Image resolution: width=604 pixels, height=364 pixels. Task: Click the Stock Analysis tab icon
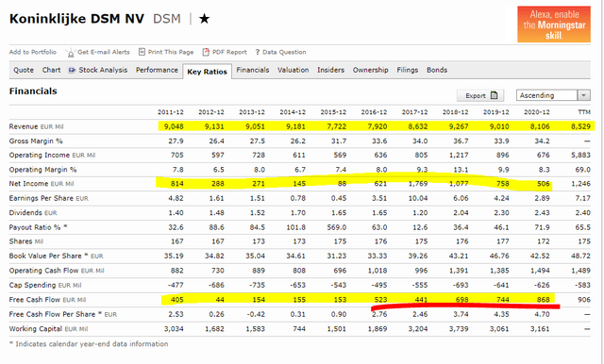[72, 70]
